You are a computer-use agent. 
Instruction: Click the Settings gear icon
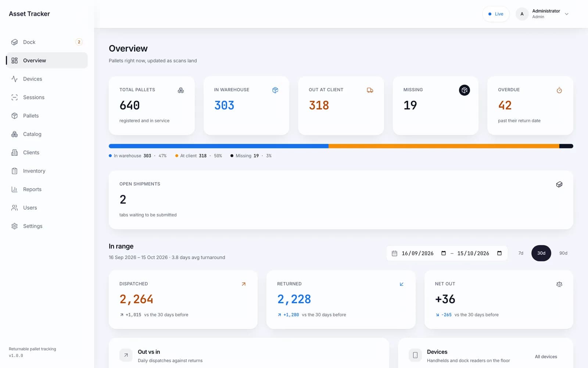tap(14, 226)
